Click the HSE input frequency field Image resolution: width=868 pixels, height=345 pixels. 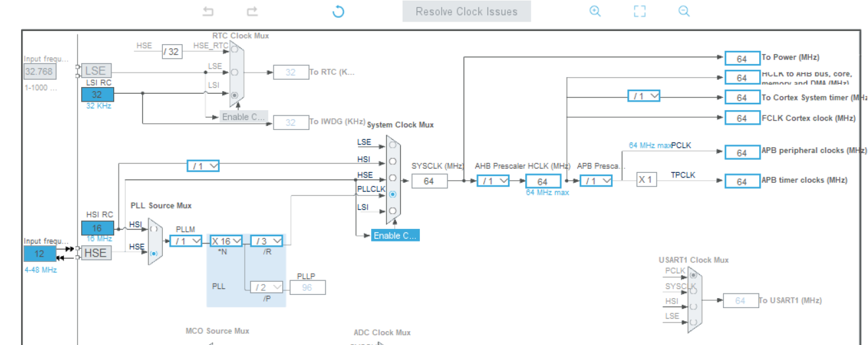click(40, 254)
